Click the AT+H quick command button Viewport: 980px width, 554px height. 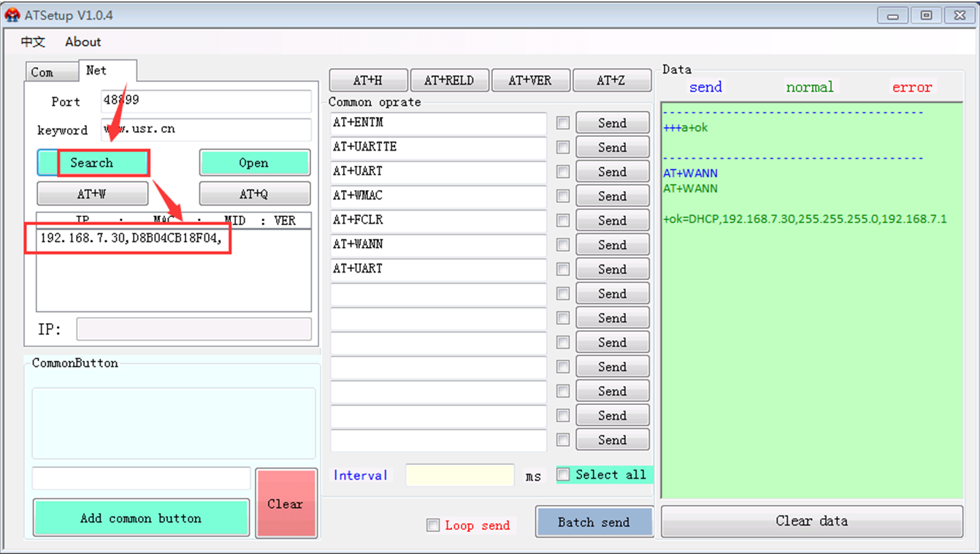[368, 80]
